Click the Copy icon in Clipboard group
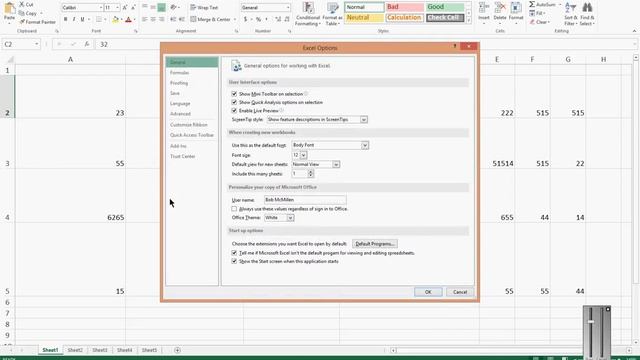640x360 pixels. point(22,13)
